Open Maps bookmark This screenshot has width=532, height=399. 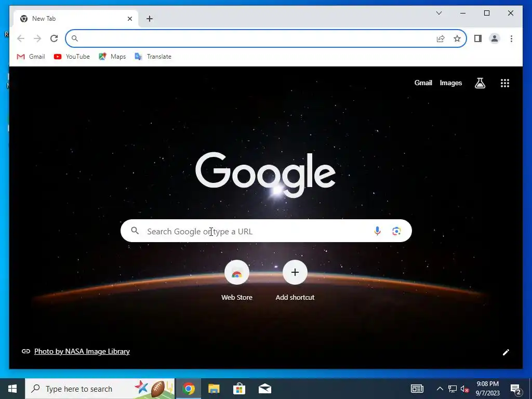pyautogui.click(x=112, y=57)
